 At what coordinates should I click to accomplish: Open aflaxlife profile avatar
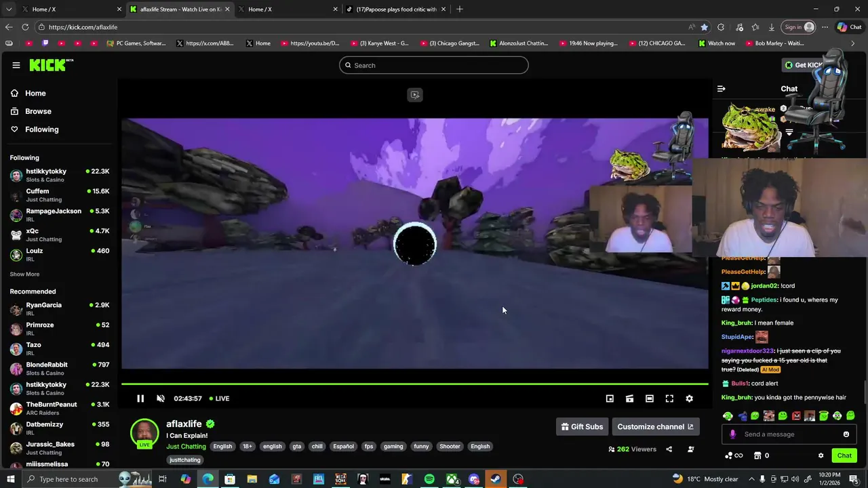(144, 434)
